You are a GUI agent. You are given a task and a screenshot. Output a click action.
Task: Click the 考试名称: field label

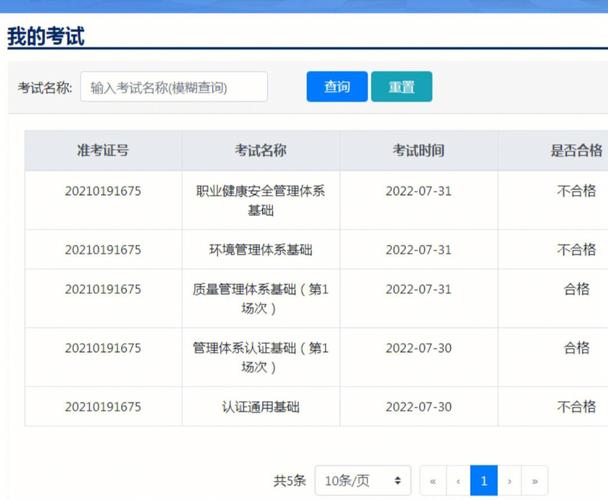(45, 88)
